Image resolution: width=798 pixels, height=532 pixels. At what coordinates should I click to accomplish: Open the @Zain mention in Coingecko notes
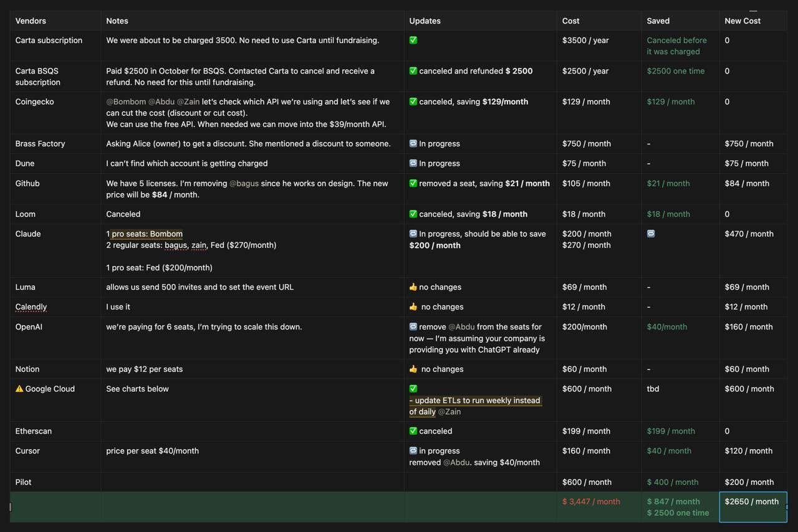188,102
